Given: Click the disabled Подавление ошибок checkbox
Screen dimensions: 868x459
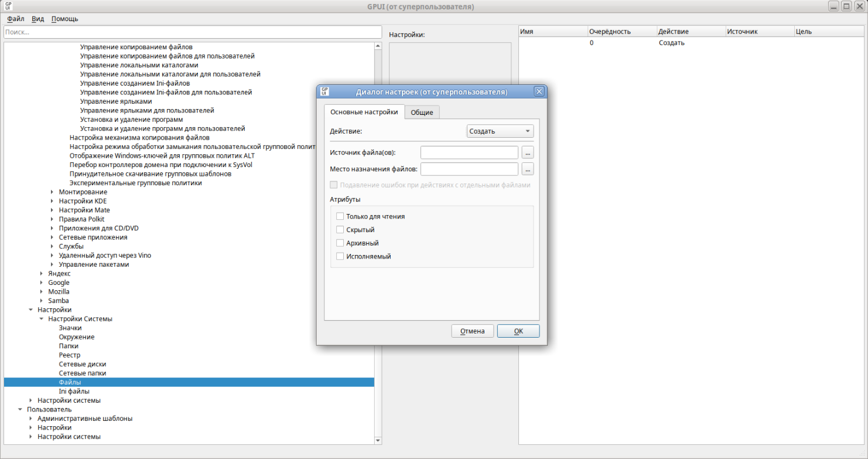Looking at the screenshot, I should pos(334,185).
